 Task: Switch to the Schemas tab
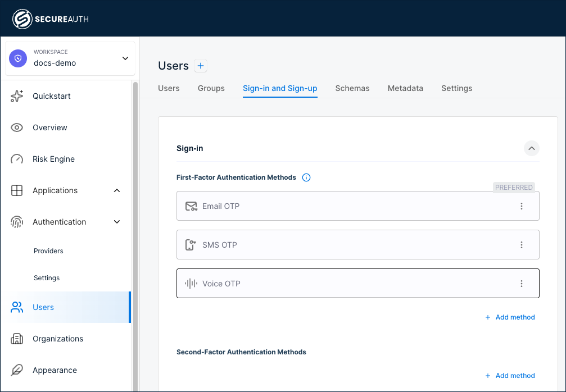(352, 88)
